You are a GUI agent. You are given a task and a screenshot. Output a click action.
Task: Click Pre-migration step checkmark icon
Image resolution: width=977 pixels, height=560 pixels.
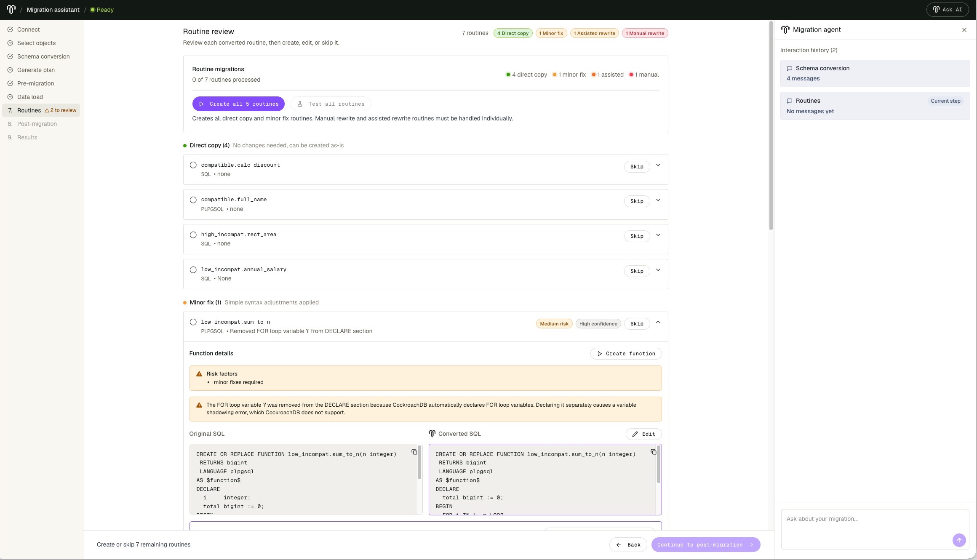[x=10, y=83]
